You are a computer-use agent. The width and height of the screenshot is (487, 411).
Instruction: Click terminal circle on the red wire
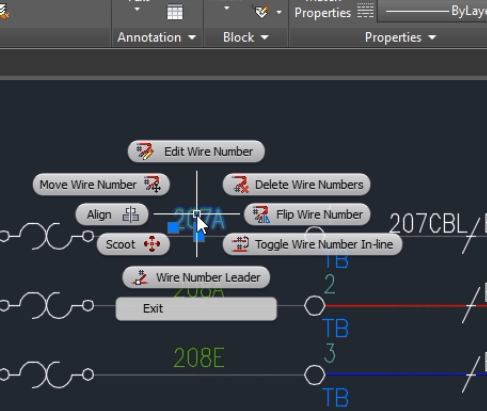[x=314, y=306]
